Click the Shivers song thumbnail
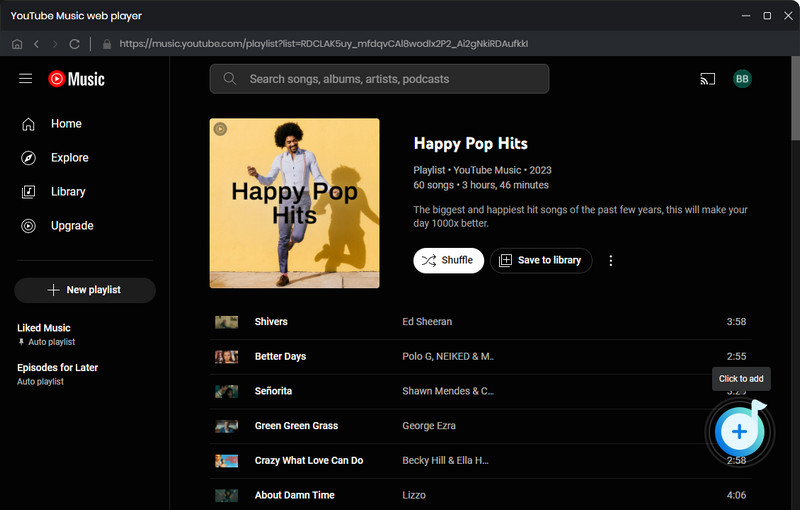Screen dimensions: 800x510 pos(227,322)
